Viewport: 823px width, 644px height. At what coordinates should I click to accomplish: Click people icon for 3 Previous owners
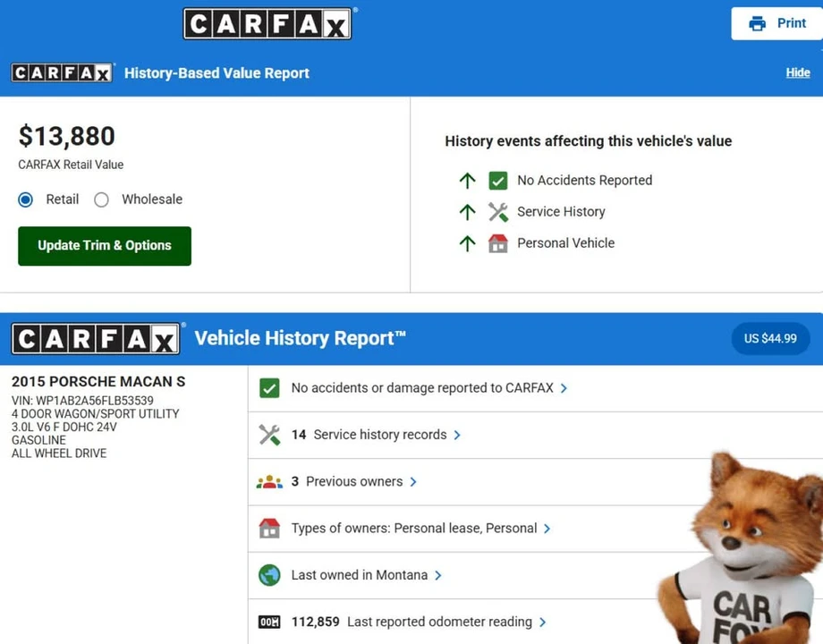click(269, 482)
